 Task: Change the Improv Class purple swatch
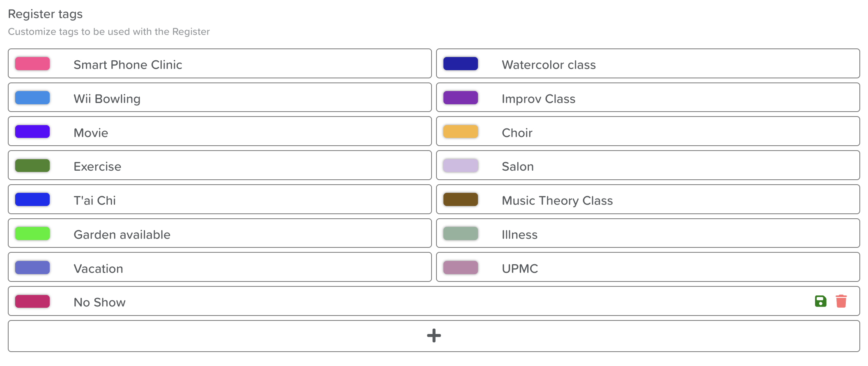461,98
